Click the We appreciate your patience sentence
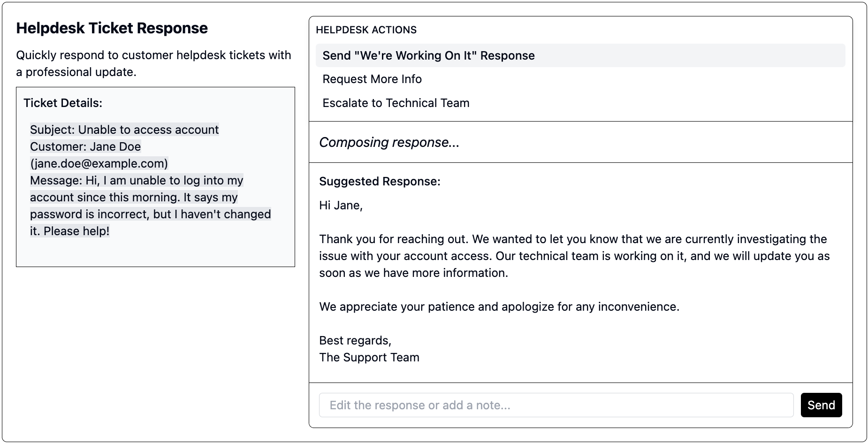Viewport: 868px width, 444px height. 499,306
